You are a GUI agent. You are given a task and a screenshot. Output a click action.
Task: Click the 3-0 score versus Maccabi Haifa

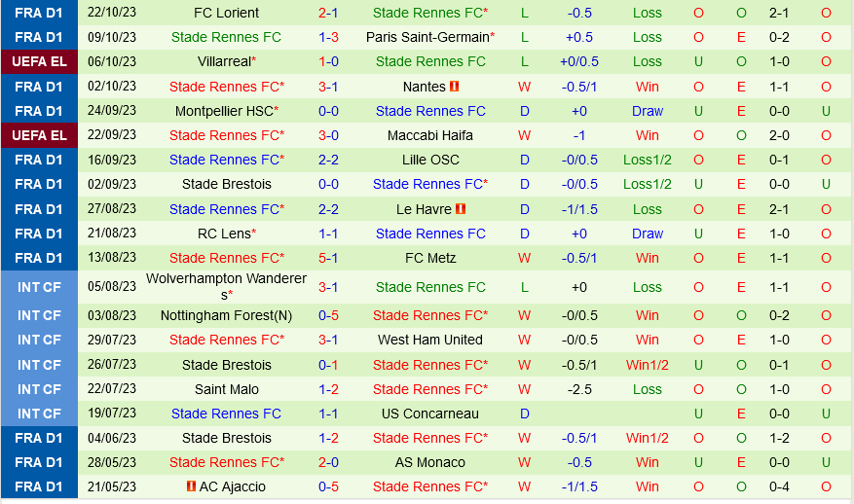328,135
